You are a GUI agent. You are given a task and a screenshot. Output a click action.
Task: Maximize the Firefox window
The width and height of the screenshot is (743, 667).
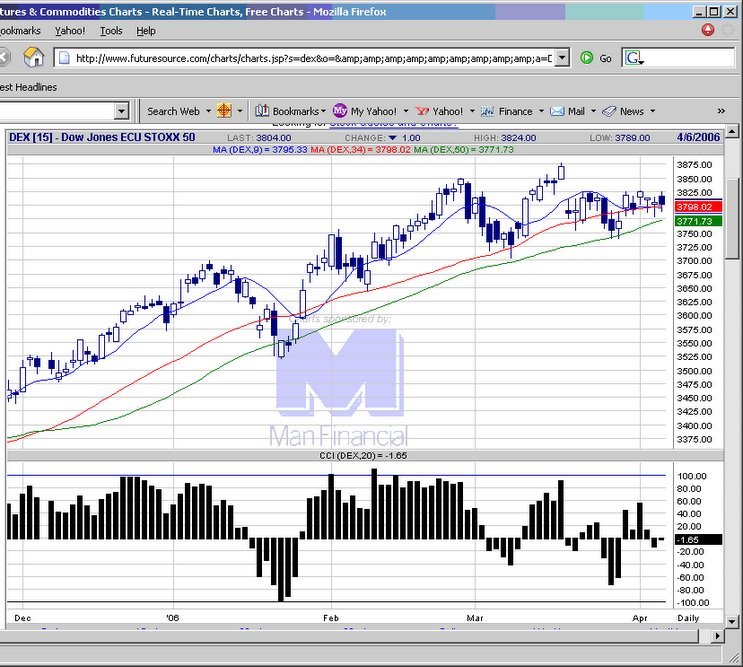(715, 11)
